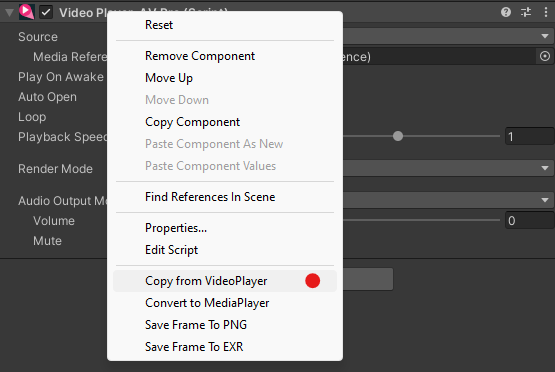Click the Volume slider track
This screenshot has width=555, height=372.
click(x=421, y=220)
